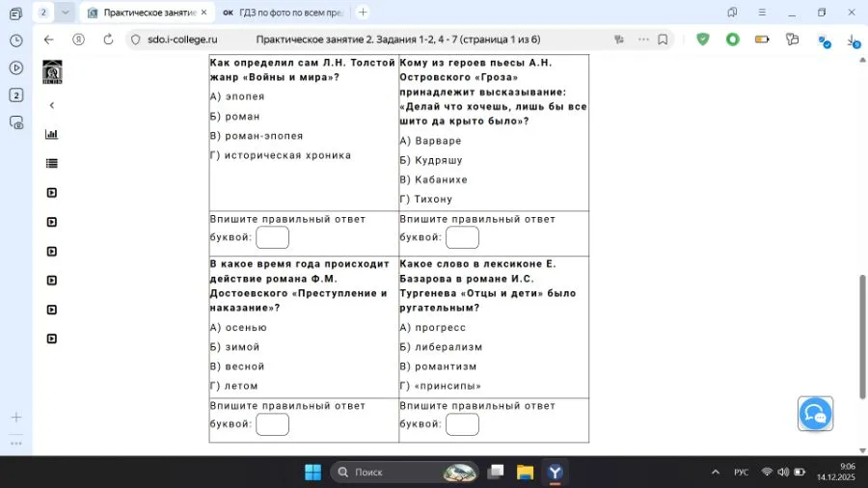The height and width of the screenshot is (488, 868).
Task: Open the media play icon in browser sidebar
Action: [x=16, y=68]
